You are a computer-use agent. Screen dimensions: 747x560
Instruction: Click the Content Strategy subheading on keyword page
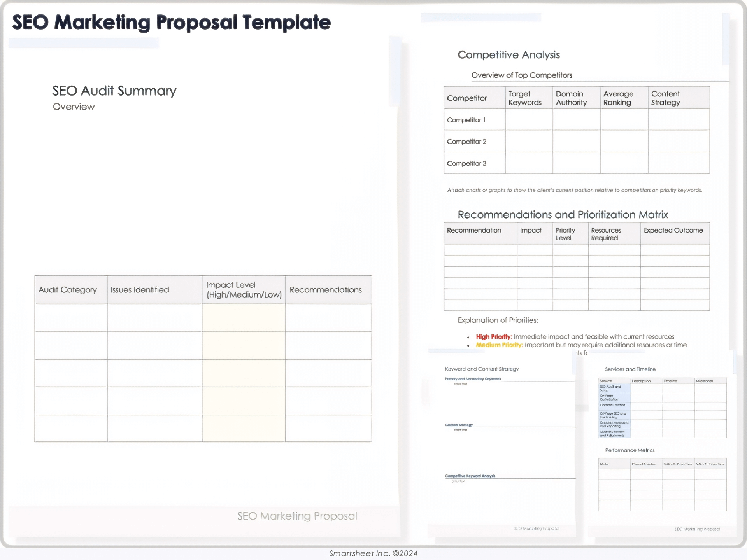pyautogui.click(x=459, y=425)
